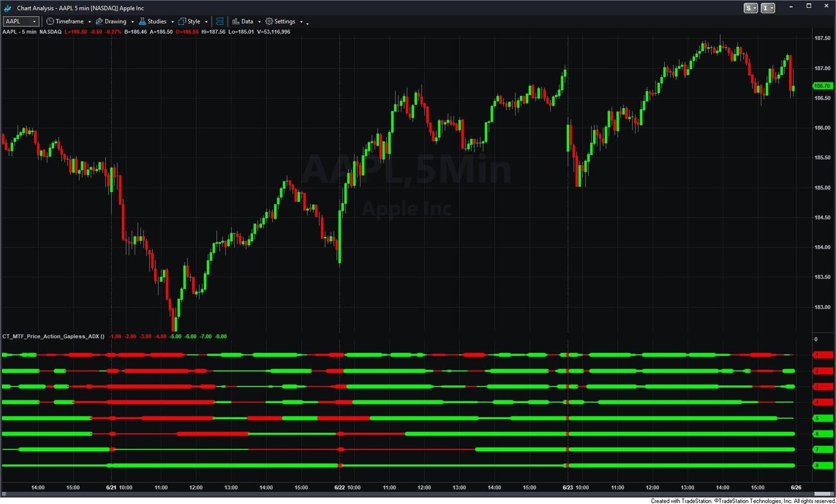
Task: Open the I interval-link dropdown button
Action: point(768,8)
